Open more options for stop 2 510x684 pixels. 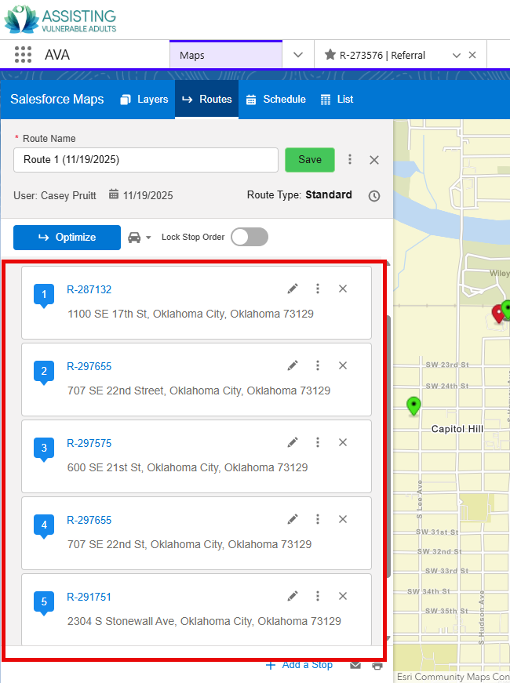[x=318, y=365]
